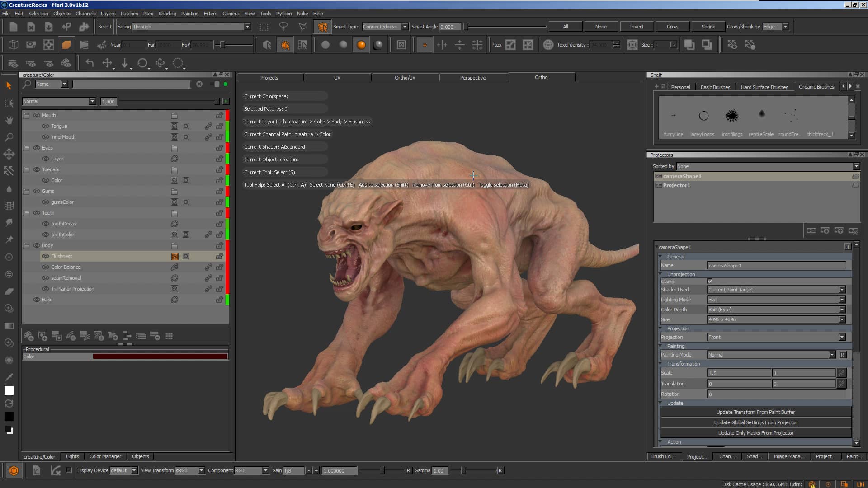Image resolution: width=868 pixels, height=488 pixels.
Task: Select the Paint brush tool in left toolbar
Action: click(x=9, y=222)
